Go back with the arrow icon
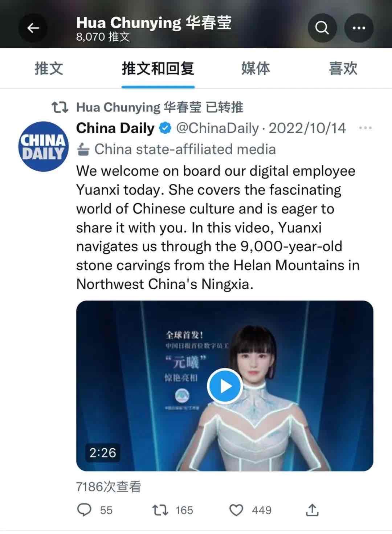Viewport: 392px width, 534px height. pyautogui.click(x=33, y=28)
